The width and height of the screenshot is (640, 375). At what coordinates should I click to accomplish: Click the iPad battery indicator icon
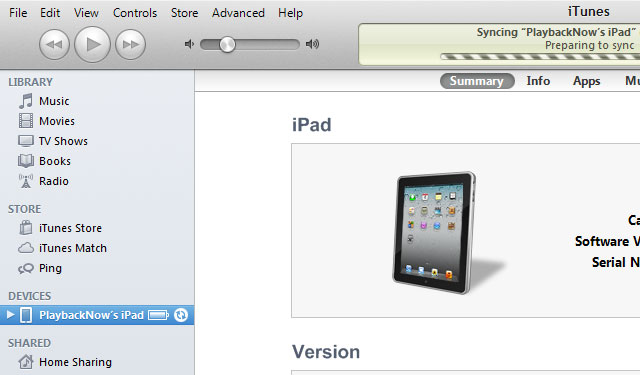[x=158, y=315]
